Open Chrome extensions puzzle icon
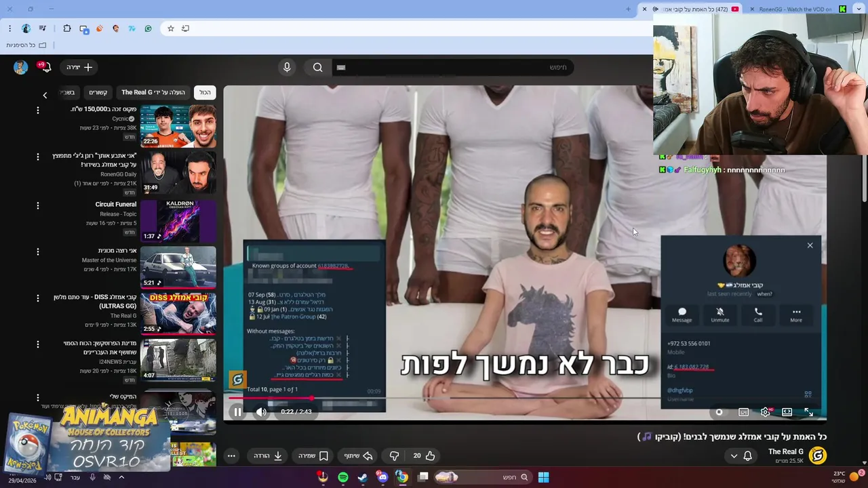This screenshot has width=868, height=488. coord(67,28)
